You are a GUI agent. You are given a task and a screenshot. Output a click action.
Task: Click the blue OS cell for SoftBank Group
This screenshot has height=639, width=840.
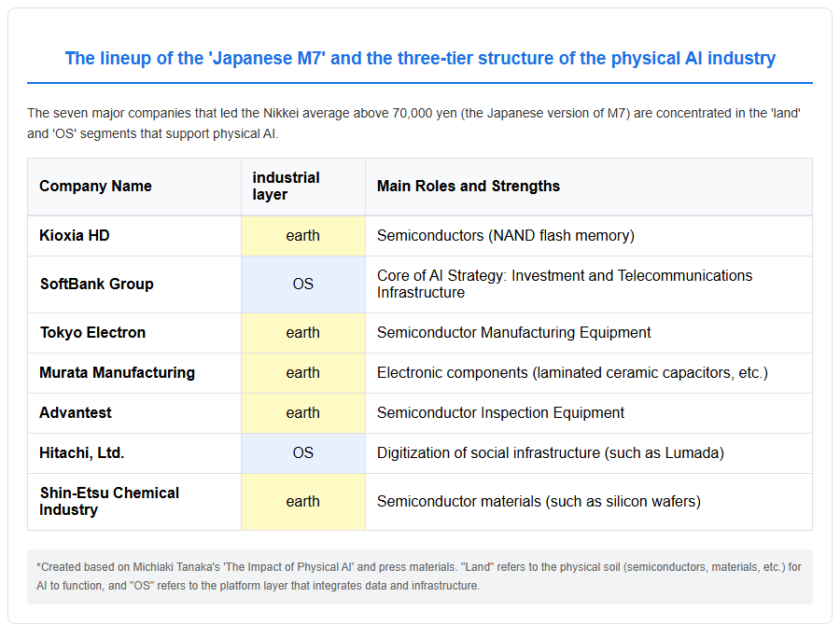pyautogui.click(x=303, y=284)
